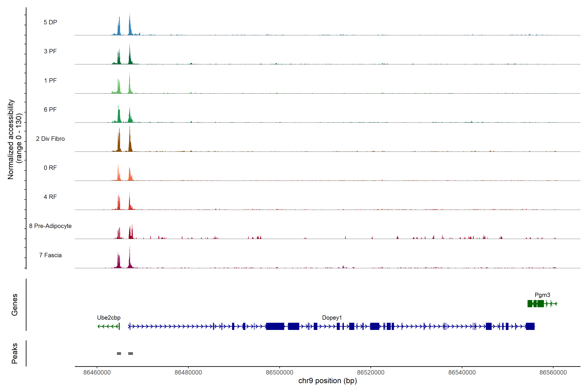Click the 86460000 axis tick label
Screen dimensions: 588x392
(97, 373)
